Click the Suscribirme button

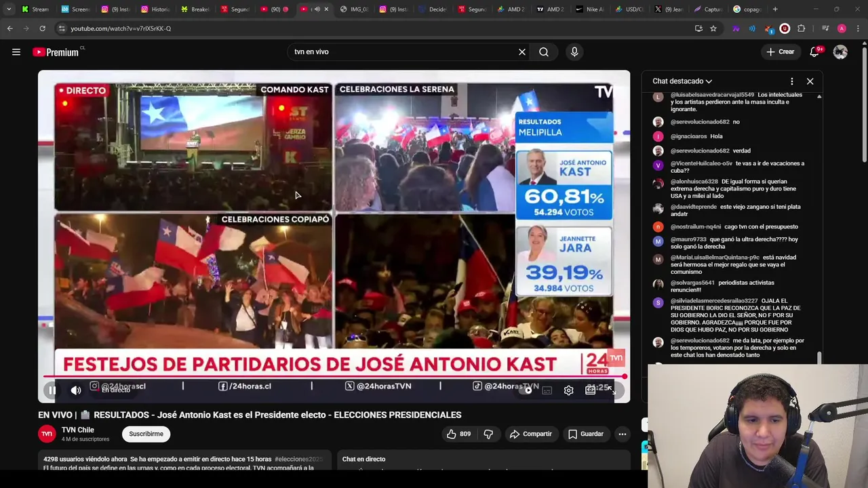click(x=146, y=434)
